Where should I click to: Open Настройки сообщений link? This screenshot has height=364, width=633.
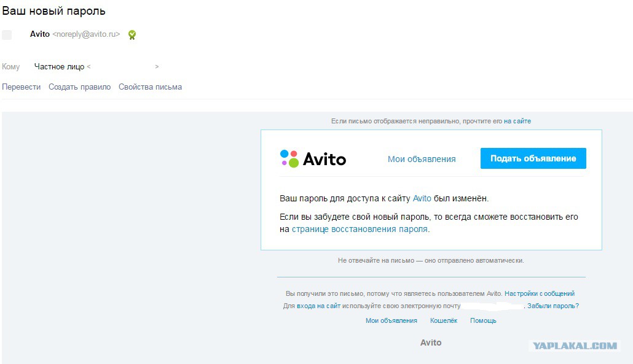pos(540,293)
